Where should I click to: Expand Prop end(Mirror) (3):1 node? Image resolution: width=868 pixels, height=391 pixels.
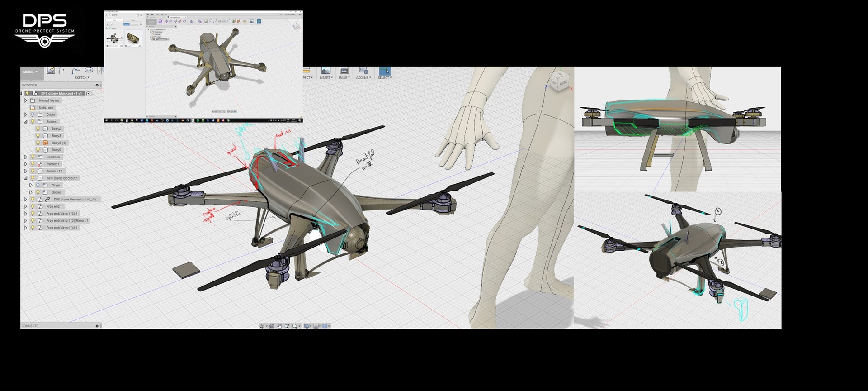25,214
